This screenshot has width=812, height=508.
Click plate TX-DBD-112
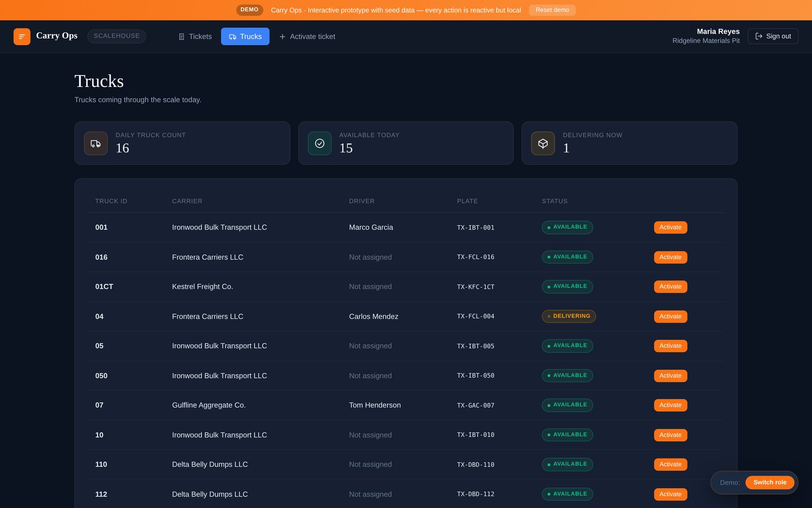[x=476, y=494]
